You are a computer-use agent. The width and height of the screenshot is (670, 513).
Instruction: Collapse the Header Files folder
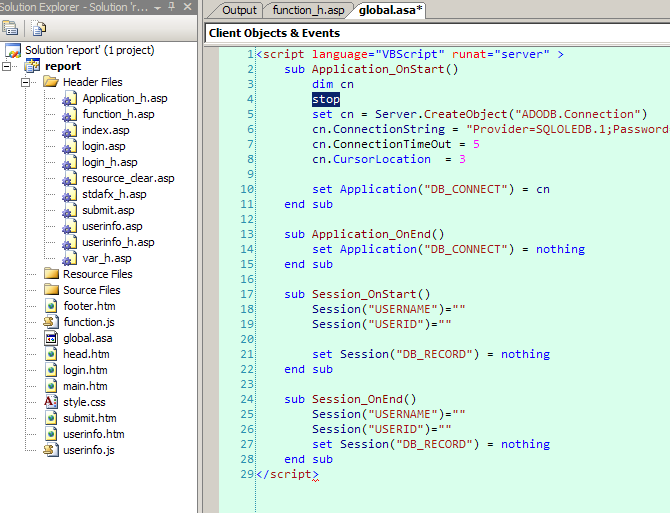26,82
